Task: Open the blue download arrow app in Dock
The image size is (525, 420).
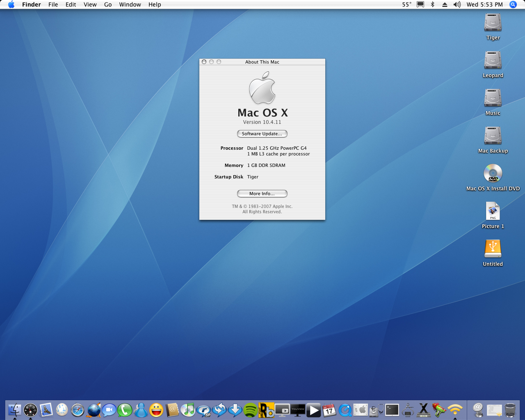Action: pos(235,410)
